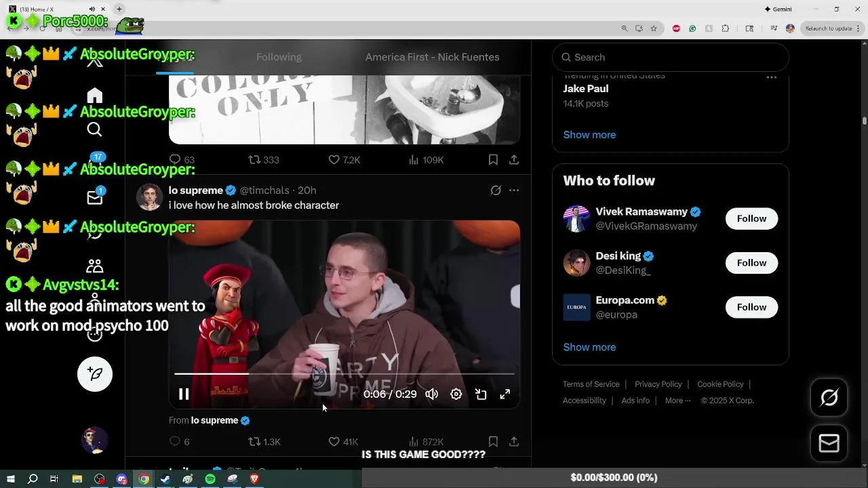Screen dimensions: 868x488
Task: Open Windows taskbar search
Action: tap(33, 479)
